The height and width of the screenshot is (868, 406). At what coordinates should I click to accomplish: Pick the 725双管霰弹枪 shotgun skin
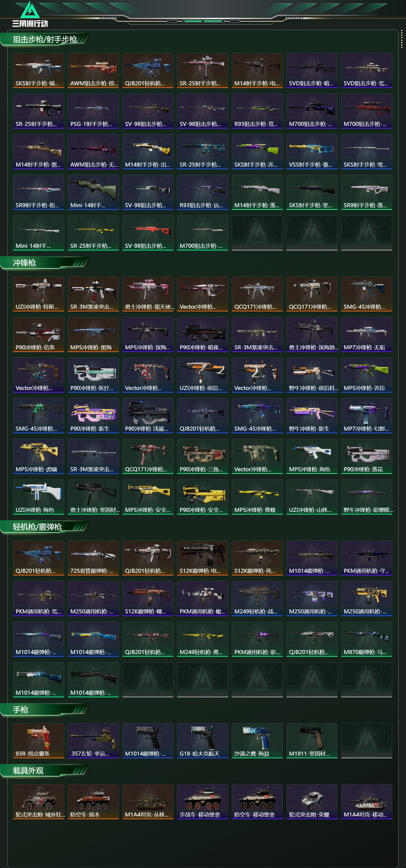coord(93,558)
